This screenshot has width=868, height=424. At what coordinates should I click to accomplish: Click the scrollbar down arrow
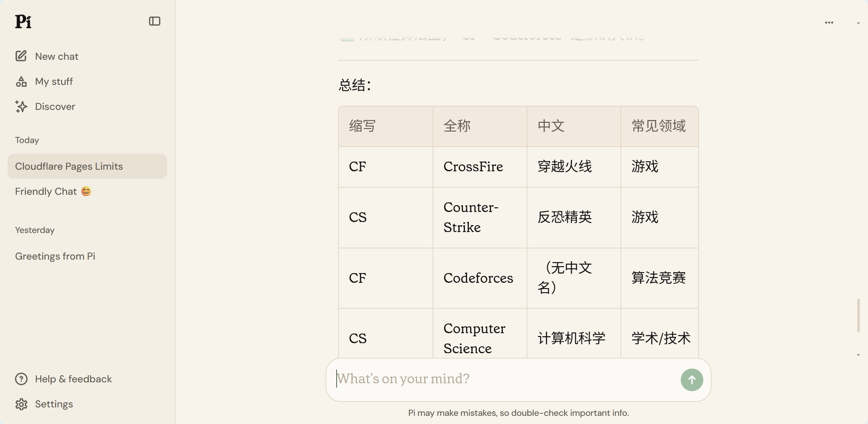858,354
